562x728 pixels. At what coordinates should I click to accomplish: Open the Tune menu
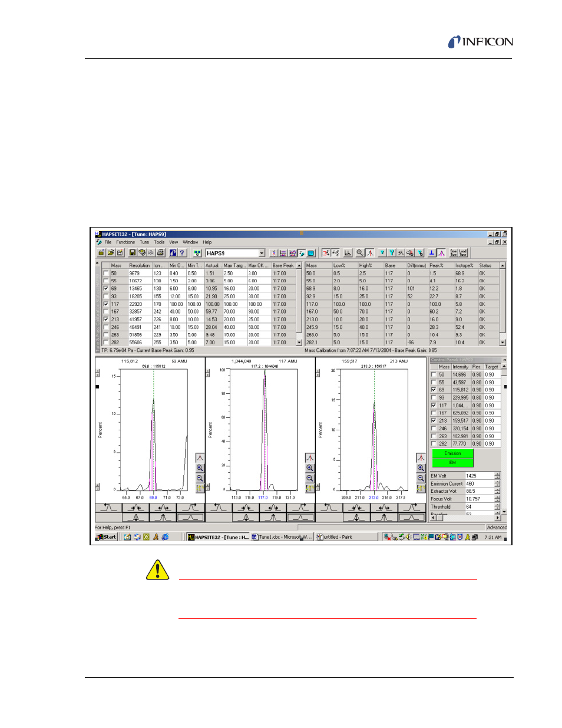pos(144,242)
